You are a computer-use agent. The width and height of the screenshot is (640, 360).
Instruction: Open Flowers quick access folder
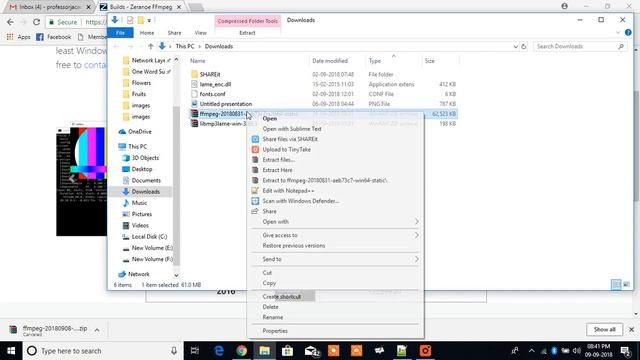(x=141, y=83)
